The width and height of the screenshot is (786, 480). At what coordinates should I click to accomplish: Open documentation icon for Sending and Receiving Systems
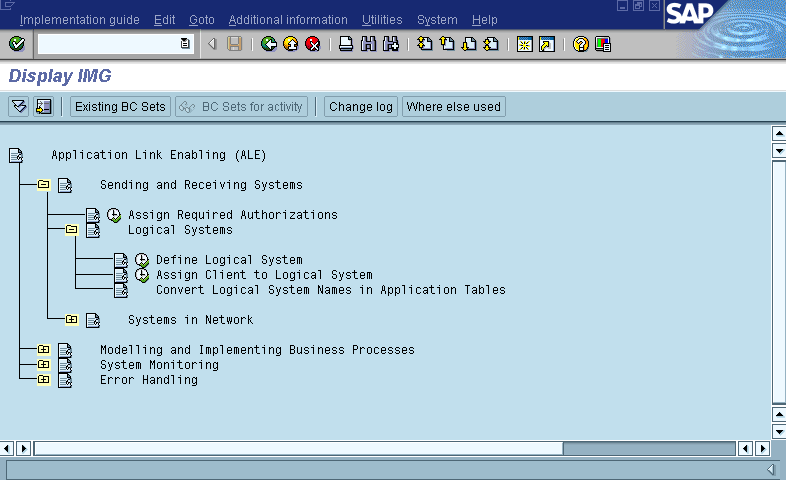65,185
